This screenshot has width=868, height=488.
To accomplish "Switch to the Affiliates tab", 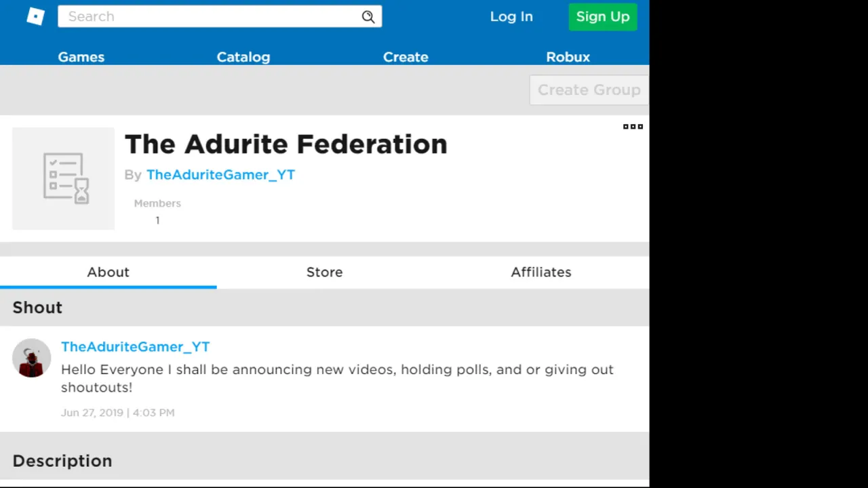I will 541,272.
